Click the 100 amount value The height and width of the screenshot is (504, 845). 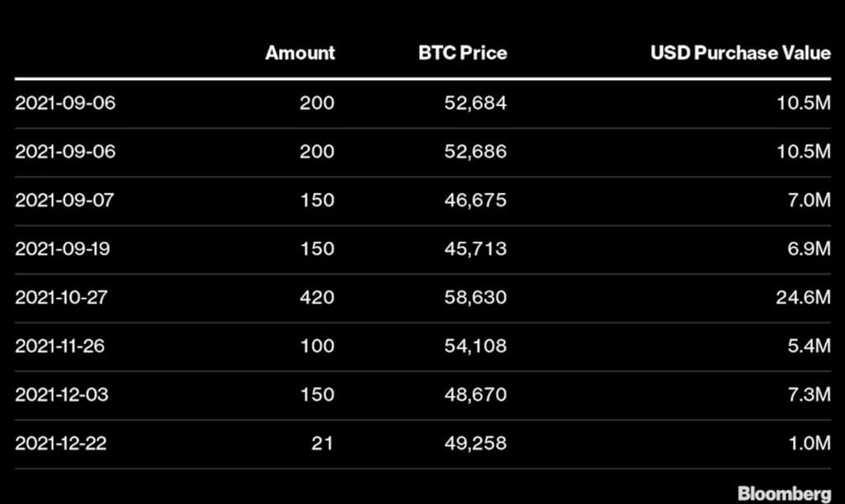318,346
